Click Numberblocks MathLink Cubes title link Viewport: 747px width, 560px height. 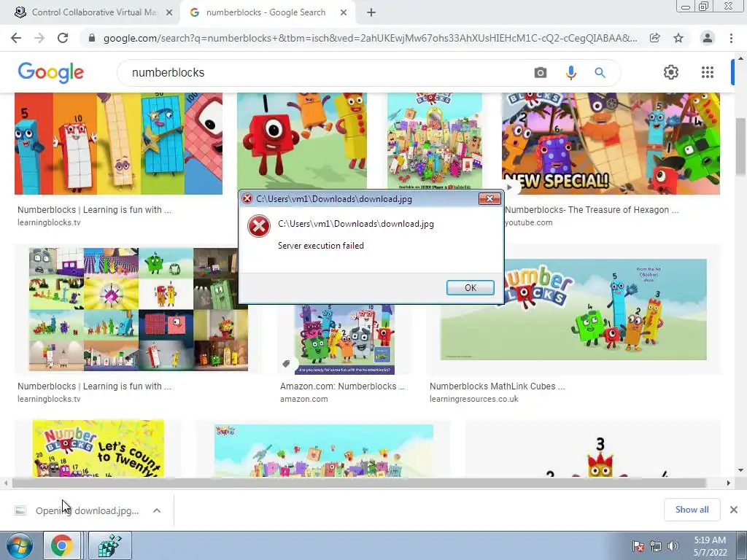click(497, 386)
